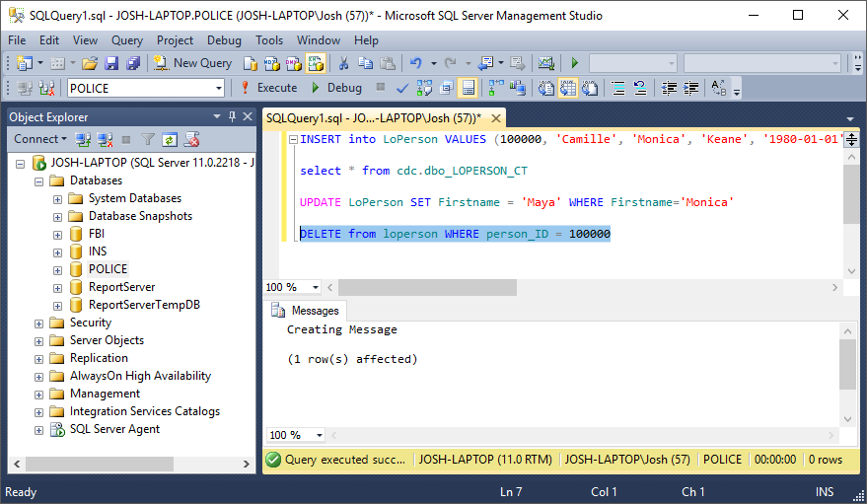Image resolution: width=867 pixels, height=504 pixels.
Task: Display the Estimated Execution Plan icon
Action: click(425, 88)
